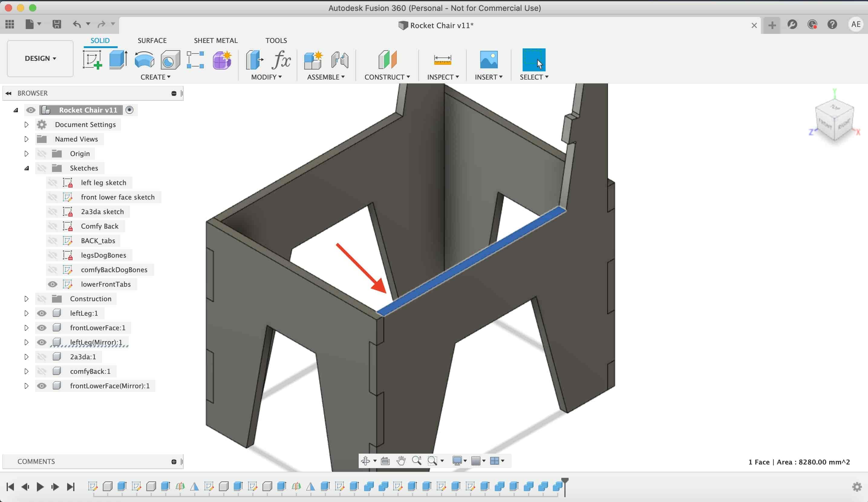868x502 pixels.
Task: Switch to the SHEET METAL tab
Action: (x=216, y=41)
